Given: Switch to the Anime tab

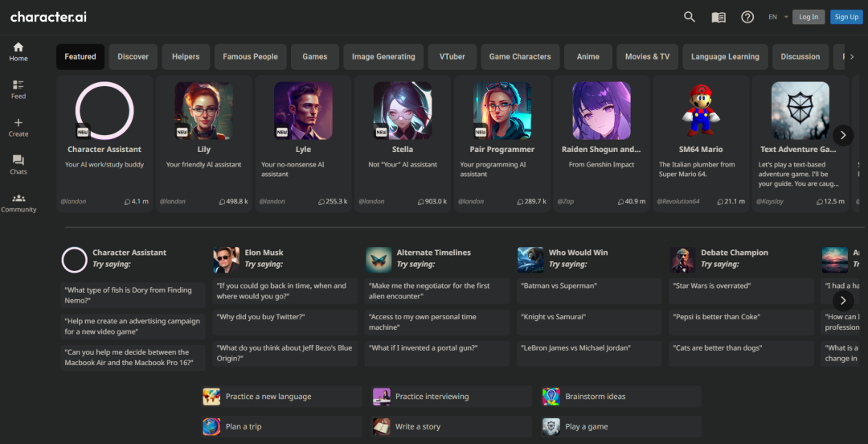Looking at the screenshot, I should [x=588, y=56].
